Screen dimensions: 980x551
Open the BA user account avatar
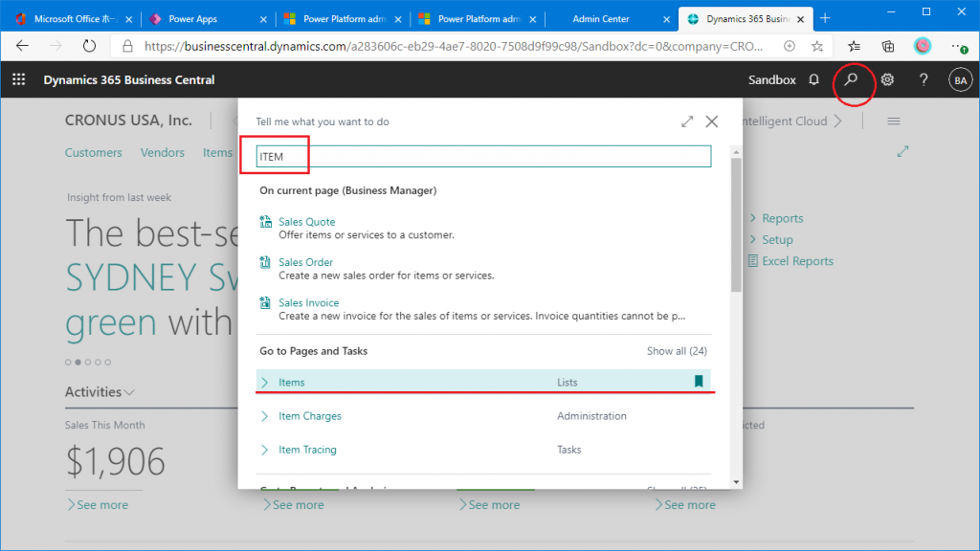961,80
